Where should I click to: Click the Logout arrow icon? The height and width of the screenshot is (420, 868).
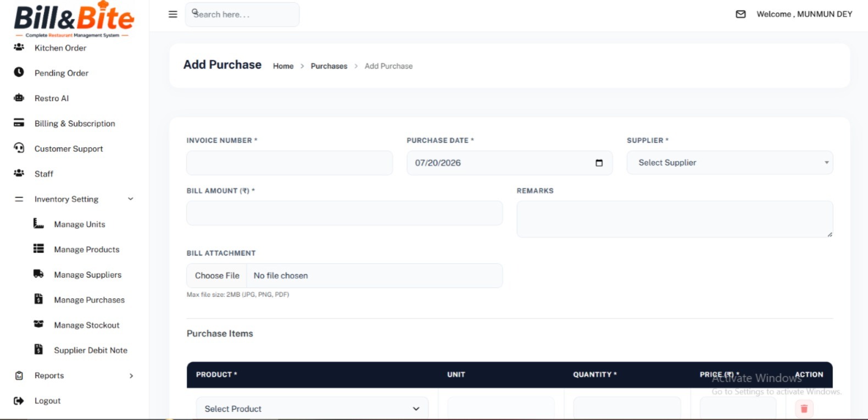(19, 401)
